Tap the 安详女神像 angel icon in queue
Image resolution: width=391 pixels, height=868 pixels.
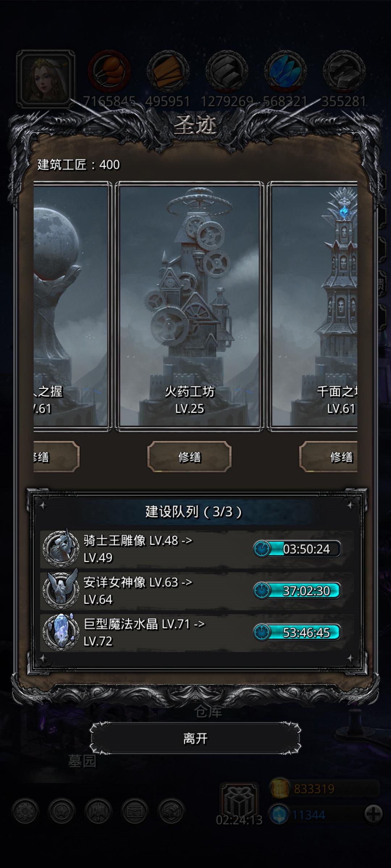click(61, 591)
